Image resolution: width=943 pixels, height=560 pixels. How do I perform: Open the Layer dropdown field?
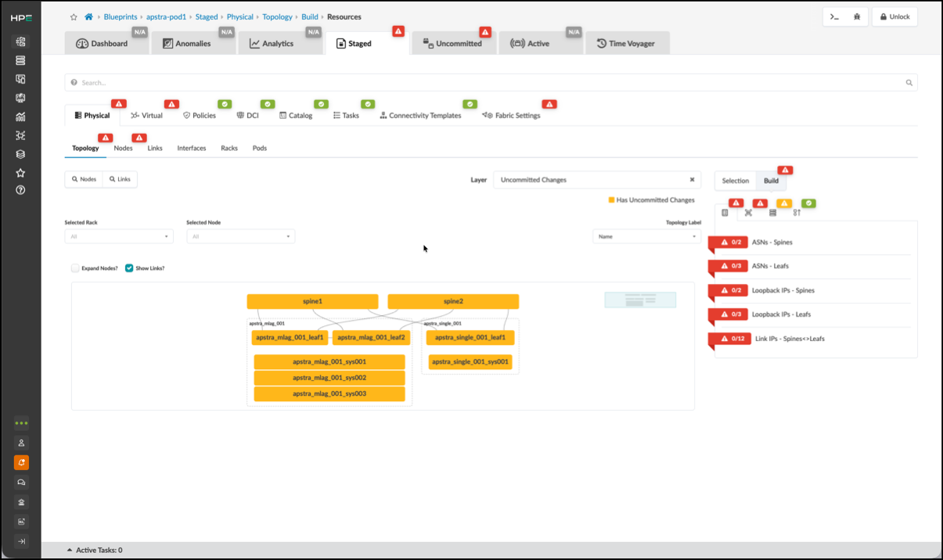tap(597, 180)
